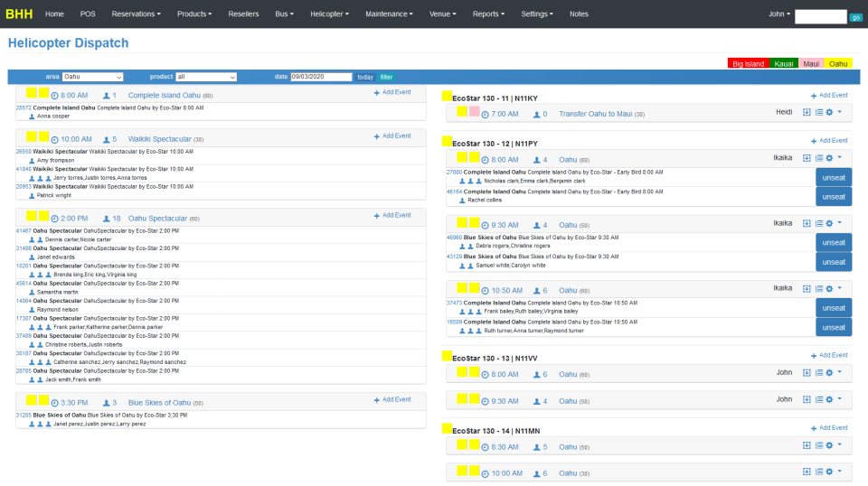Open Transfer Oahu to Maui link

tap(595, 114)
